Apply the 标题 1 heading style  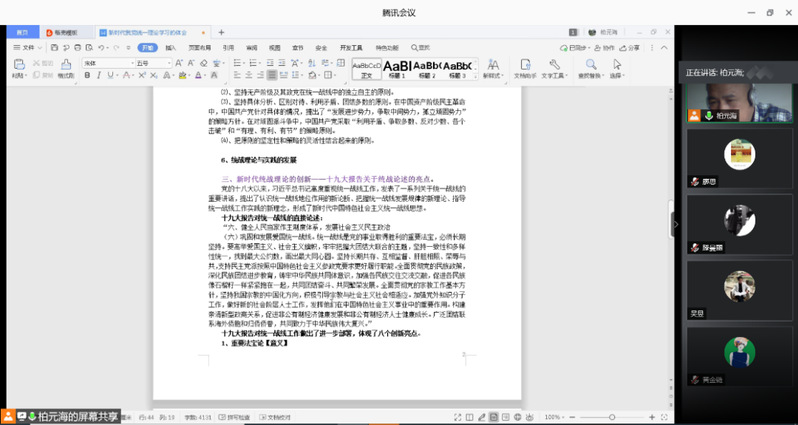point(397,67)
